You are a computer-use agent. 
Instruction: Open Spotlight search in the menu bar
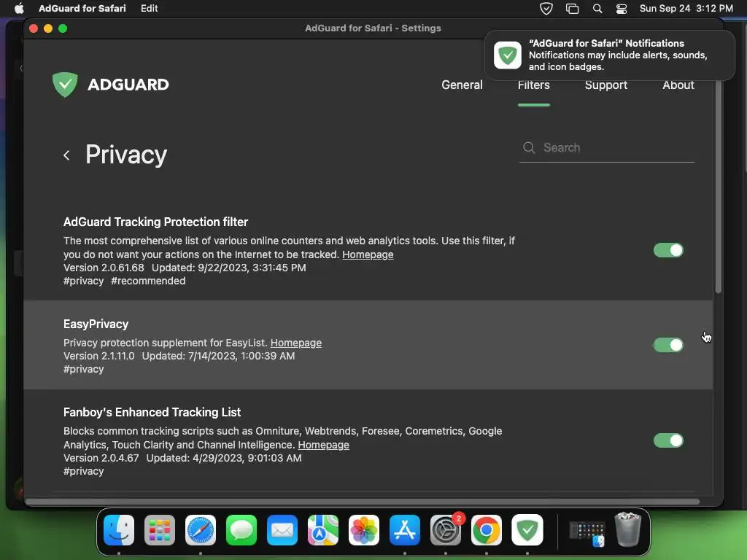point(597,9)
